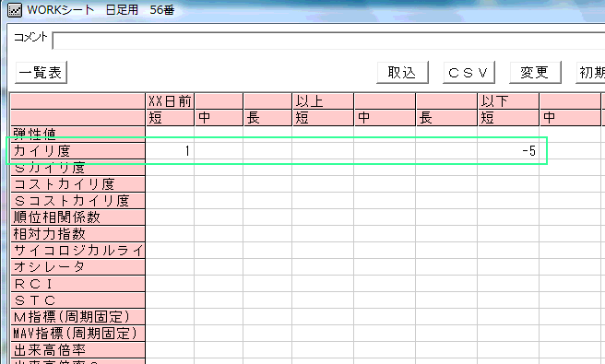
Task: Select the 相対力指数 row header
Action: (x=78, y=234)
